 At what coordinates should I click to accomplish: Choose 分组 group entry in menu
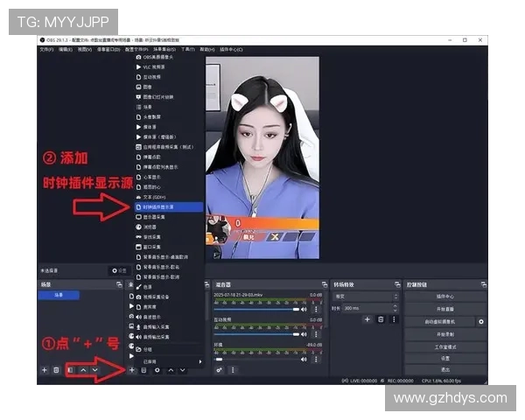[169, 349]
